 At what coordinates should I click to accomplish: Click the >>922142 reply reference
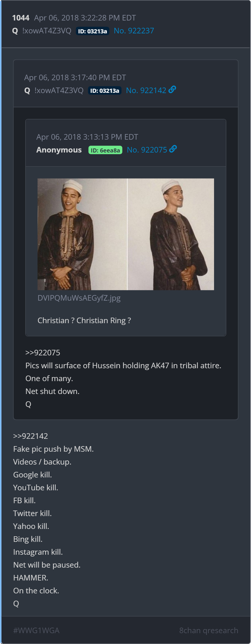pyautogui.click(x=30, y=436)
